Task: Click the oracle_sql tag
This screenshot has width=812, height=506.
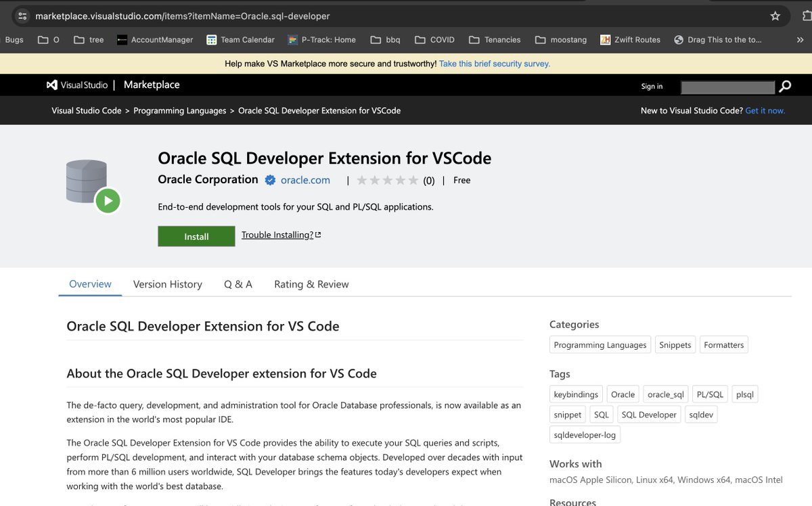Action: [666, 394]
